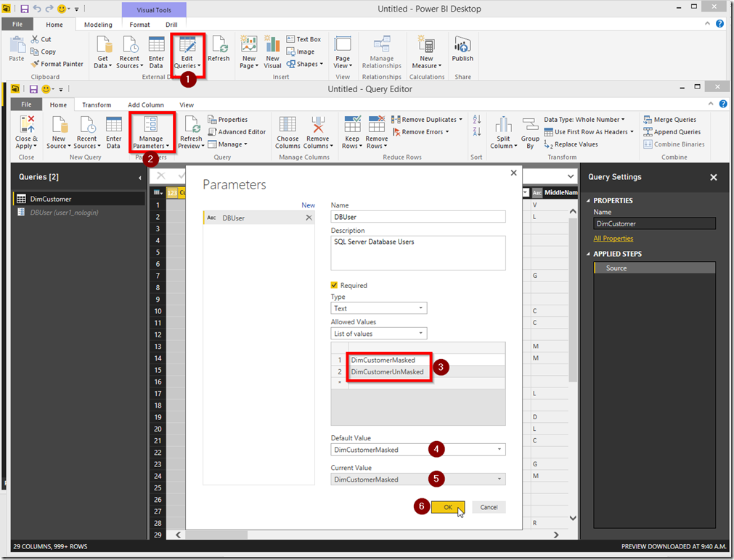This screenshot has height=560, width=734.
Task: Click Query Settings Name field DimCustomer
Action: pyautogui.click(x=654, y=223)
